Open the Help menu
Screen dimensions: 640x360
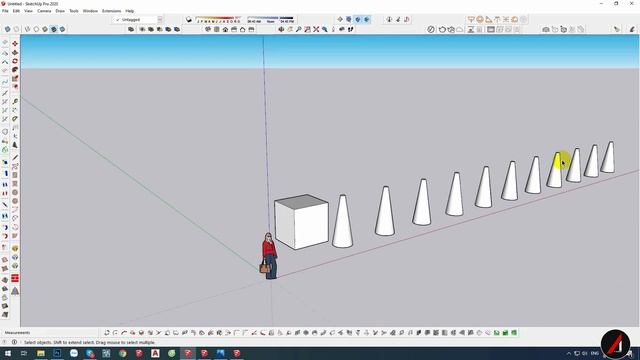(130, 11)
